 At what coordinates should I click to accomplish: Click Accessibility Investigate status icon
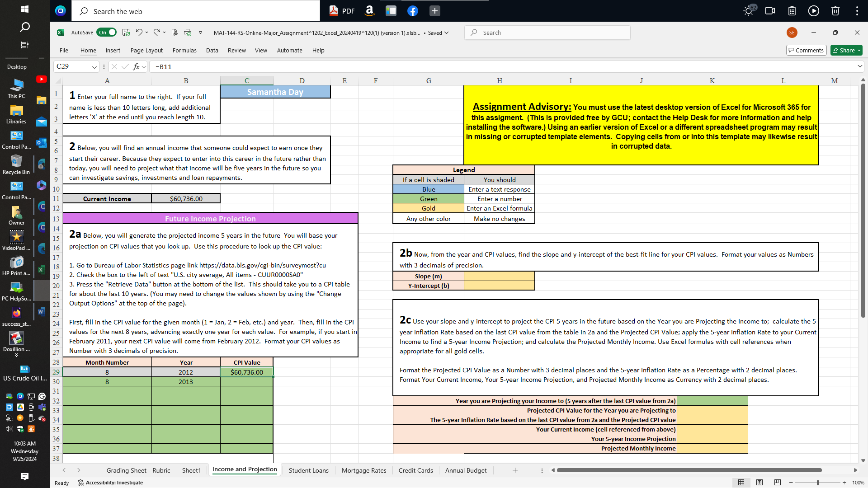[x=81, y=483]
